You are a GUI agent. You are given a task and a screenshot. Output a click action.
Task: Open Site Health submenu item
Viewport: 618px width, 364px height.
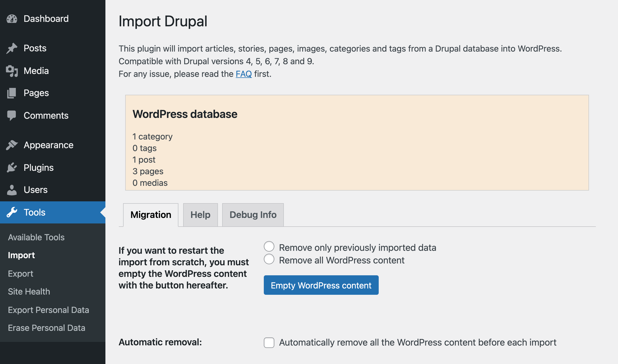point(29,292)
